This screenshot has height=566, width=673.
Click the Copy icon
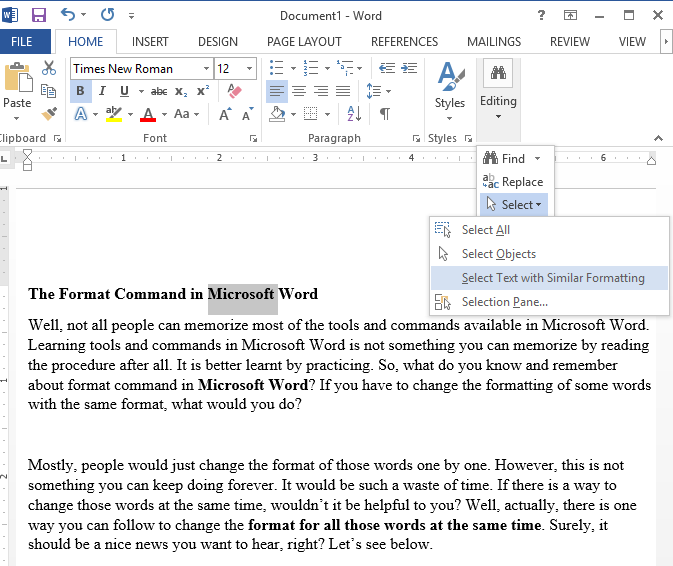point(49,91)
